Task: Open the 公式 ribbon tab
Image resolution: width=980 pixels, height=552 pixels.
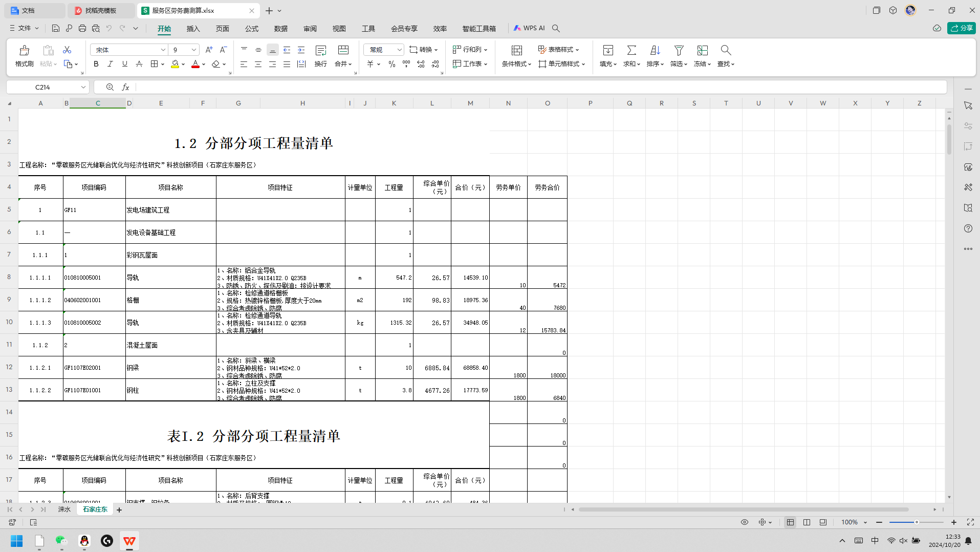Action: [251, 29]
